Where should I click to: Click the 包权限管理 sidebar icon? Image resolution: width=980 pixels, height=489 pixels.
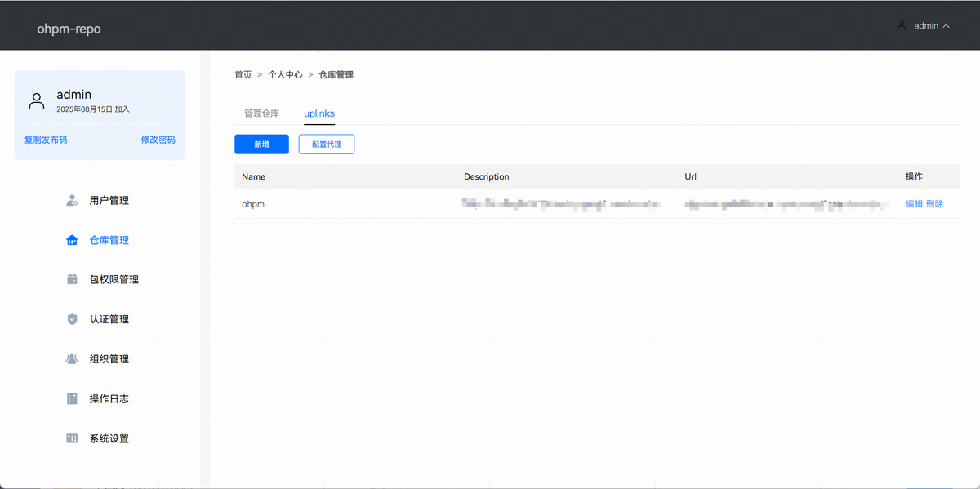72,280
